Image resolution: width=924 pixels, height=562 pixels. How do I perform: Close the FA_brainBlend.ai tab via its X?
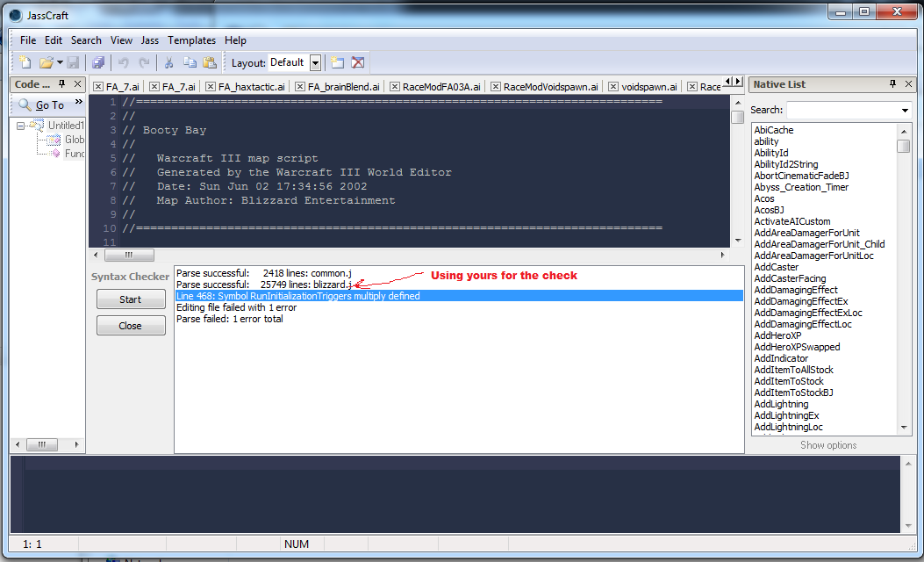pos(300,87)
